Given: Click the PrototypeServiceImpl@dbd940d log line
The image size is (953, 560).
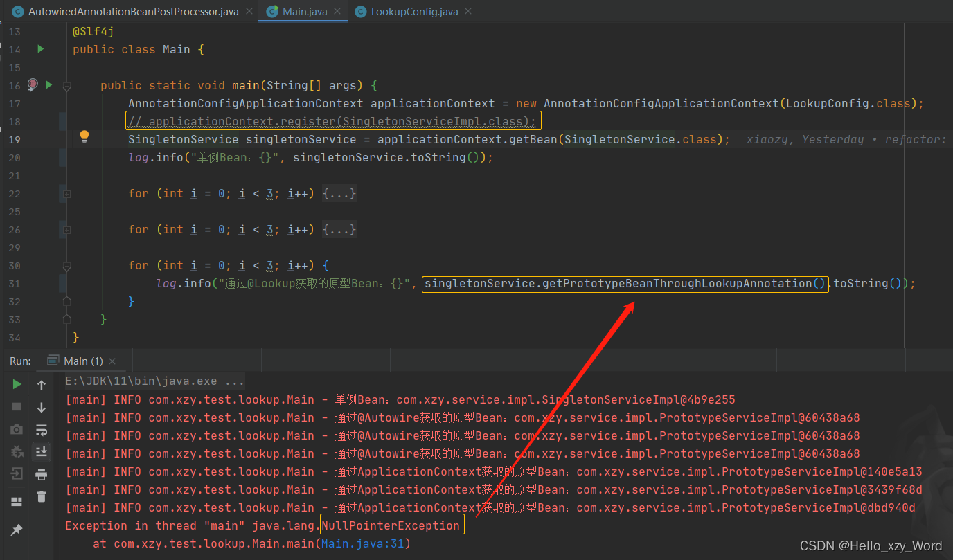Looking at the screenshot, I should point(490,507).
